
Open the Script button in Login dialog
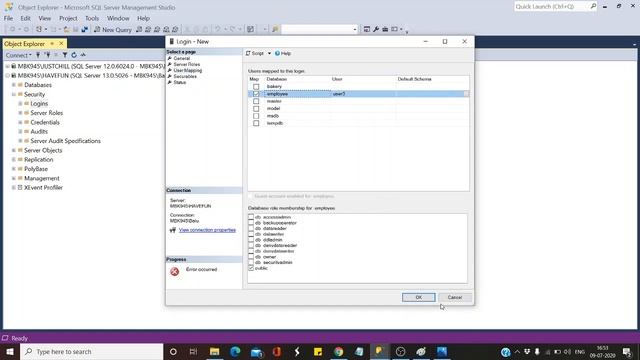(255, 53)
